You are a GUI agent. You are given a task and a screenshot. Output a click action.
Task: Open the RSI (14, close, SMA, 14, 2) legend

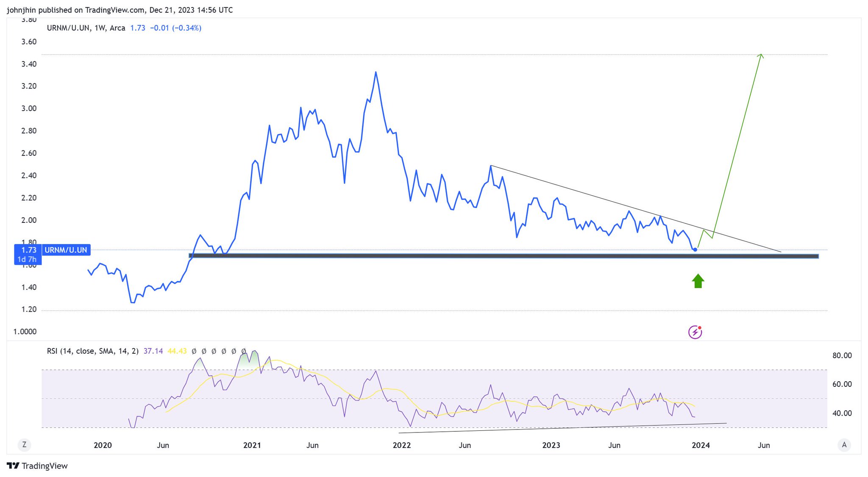coord(92,351)
